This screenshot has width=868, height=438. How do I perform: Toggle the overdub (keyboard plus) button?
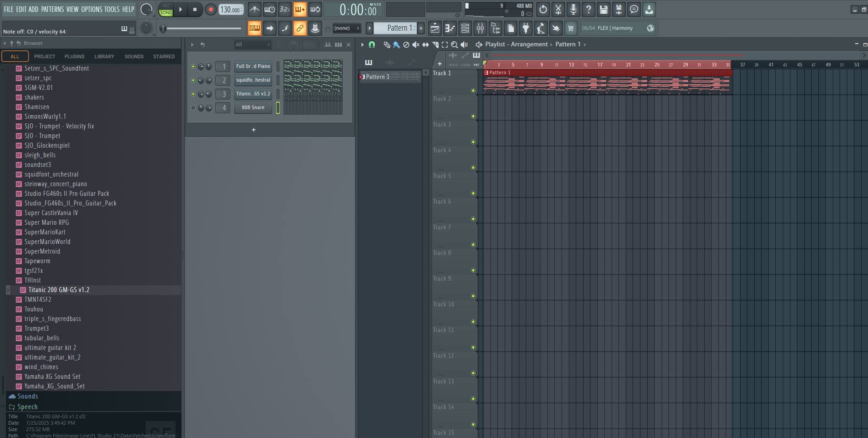300,9
